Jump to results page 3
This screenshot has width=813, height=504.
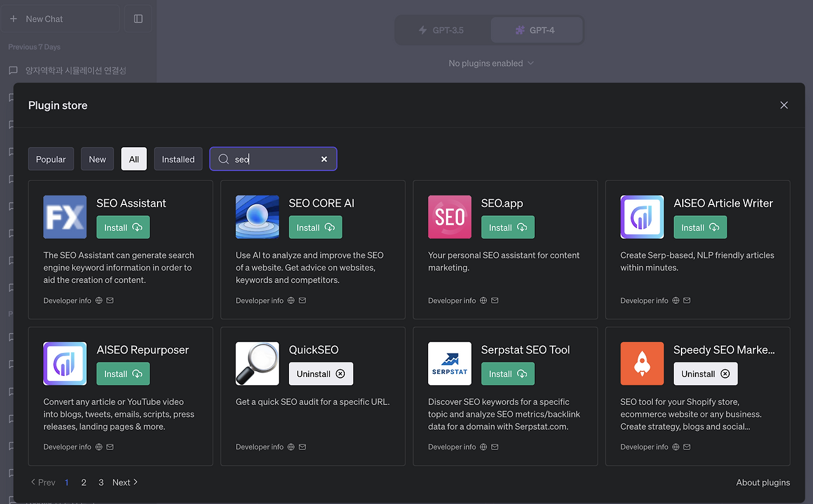(x=101, y=482)
